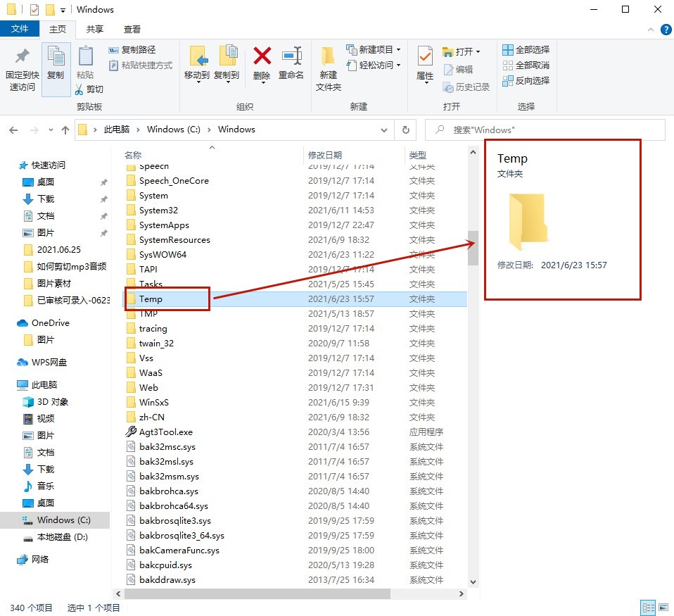Refresh the current folder view
Image resolution: width=674 pixels, height=616 pixels.
(405, 130)
